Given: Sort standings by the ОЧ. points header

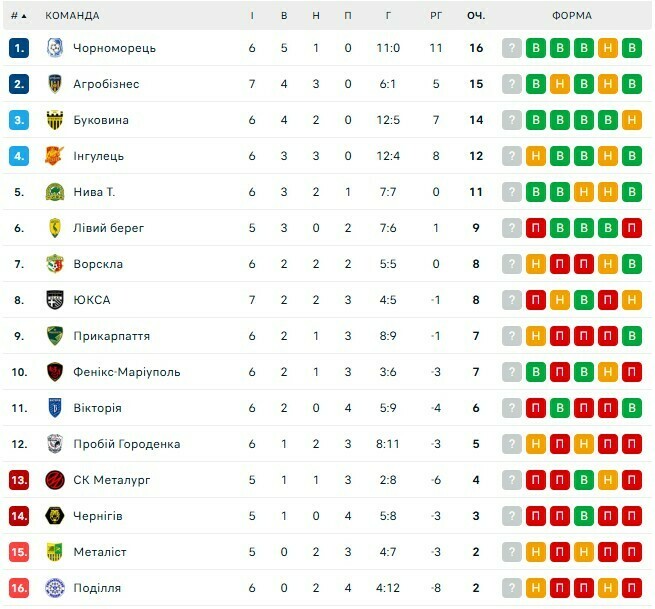Looking at the screenshot, I should (x=476, y=16).
